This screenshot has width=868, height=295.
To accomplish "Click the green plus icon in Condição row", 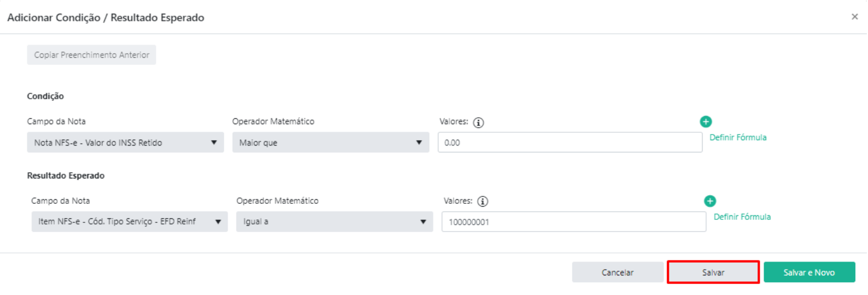I will 705,122.
